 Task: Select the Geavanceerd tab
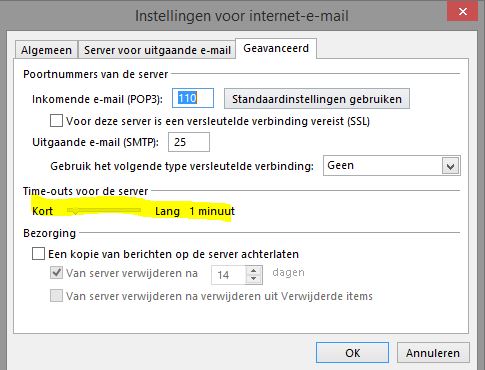click(276, 48)
